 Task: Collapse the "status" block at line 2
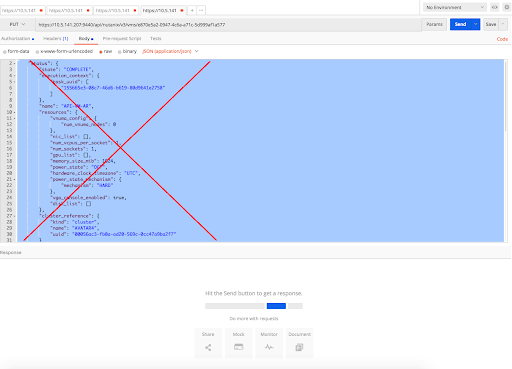point(15,63)
